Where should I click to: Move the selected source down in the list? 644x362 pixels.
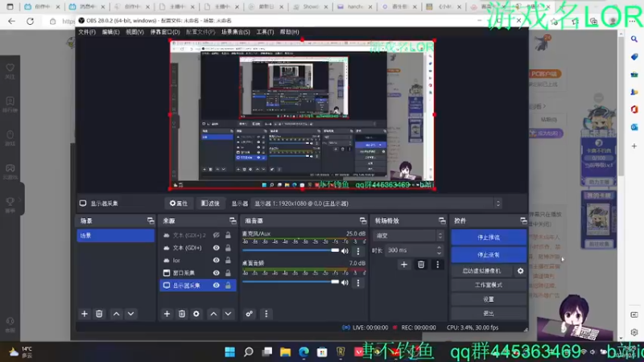[x=228, y=314]
